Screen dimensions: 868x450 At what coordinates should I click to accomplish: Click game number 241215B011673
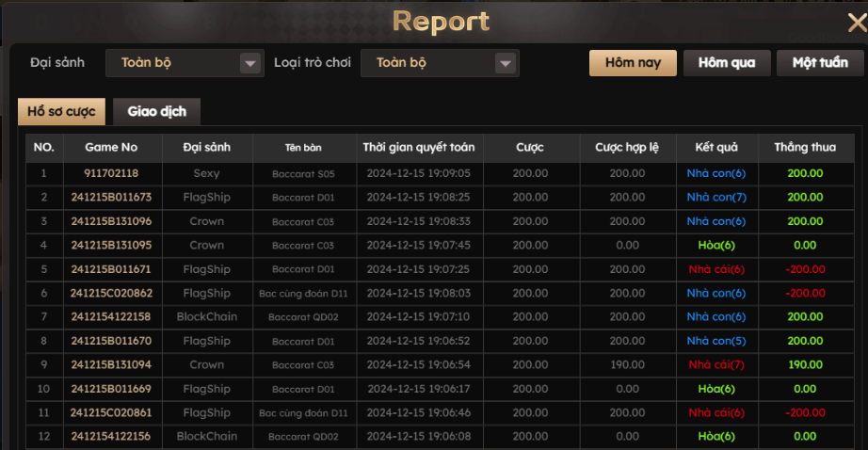point(111,198)
